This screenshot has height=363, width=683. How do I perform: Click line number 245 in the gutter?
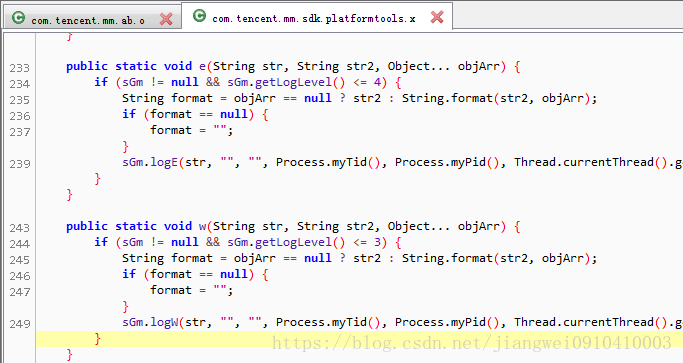pos(20,260)
